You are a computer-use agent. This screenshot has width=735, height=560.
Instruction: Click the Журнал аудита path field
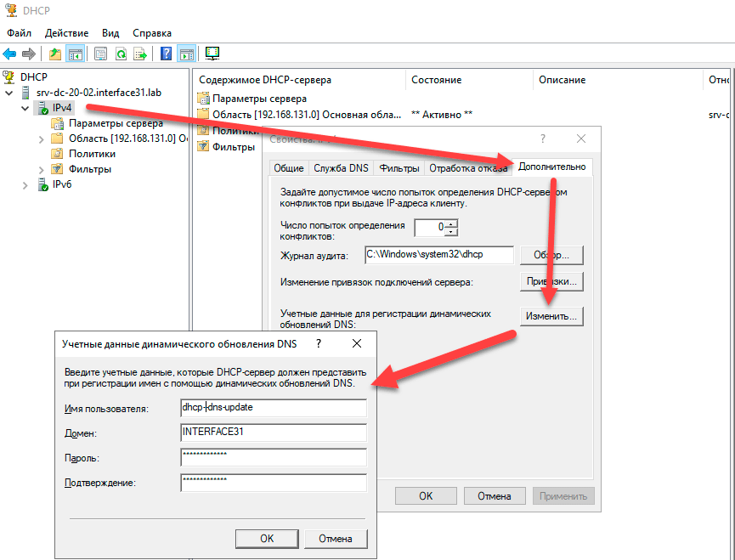[439, 256]
